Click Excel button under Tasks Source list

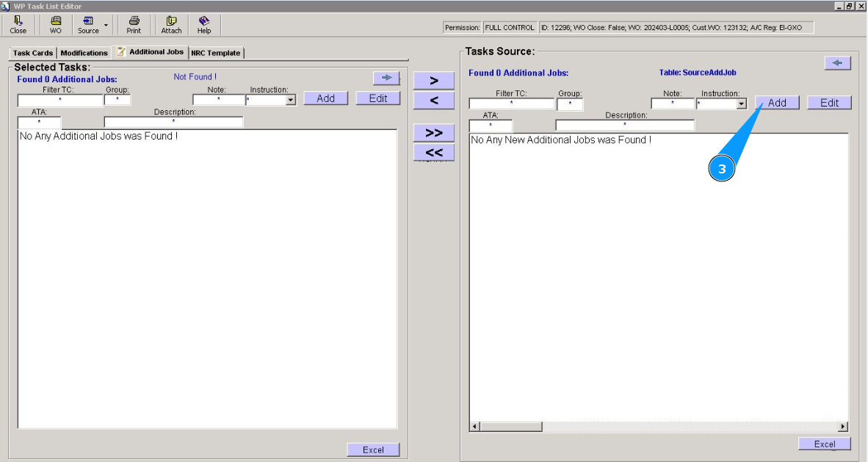coord(825,444)
